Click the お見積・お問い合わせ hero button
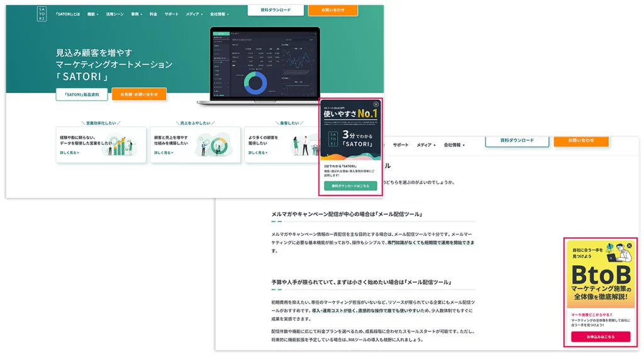 [x=139, y=94]
